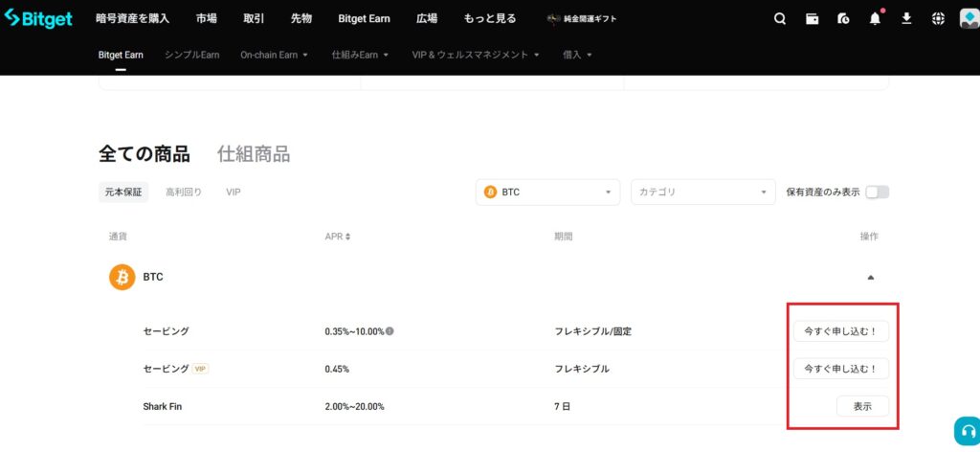The image size is (980, 452).
Task: Click 今すぐ申し込む for VIP セービング
Action: (840, 369)
